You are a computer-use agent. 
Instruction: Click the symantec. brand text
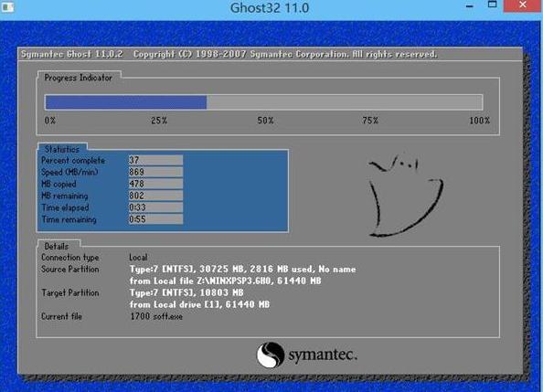point(323,355)
